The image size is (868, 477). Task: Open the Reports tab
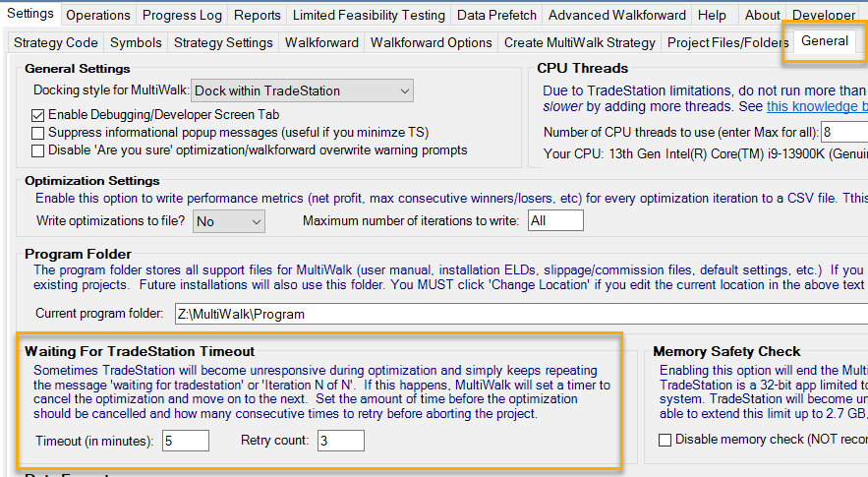pos(258,15)
